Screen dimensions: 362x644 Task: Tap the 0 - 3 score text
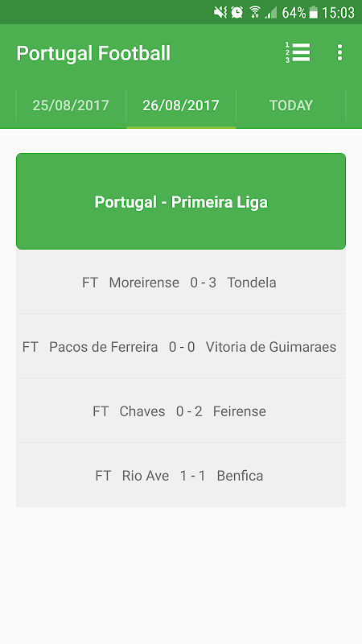tap(204, 283)
